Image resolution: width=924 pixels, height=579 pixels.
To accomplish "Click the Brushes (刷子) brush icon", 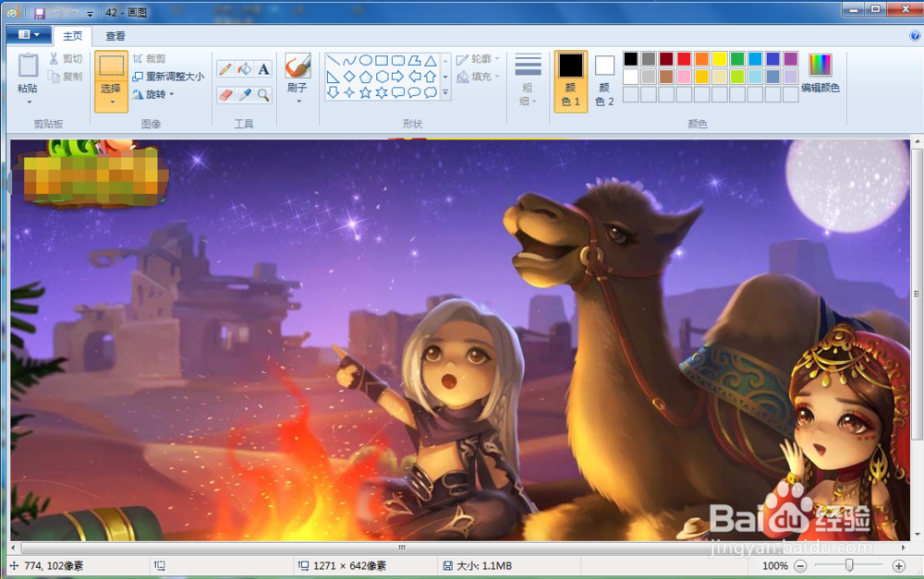I will coord(298,66).
